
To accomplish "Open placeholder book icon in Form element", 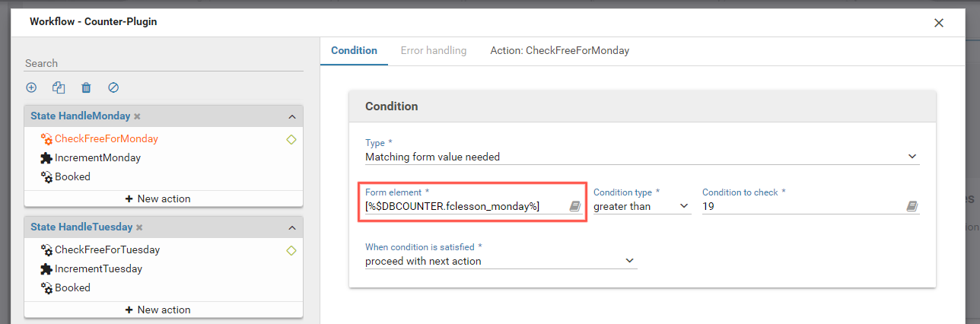I will pyautogui.click(x=576, y=206).
